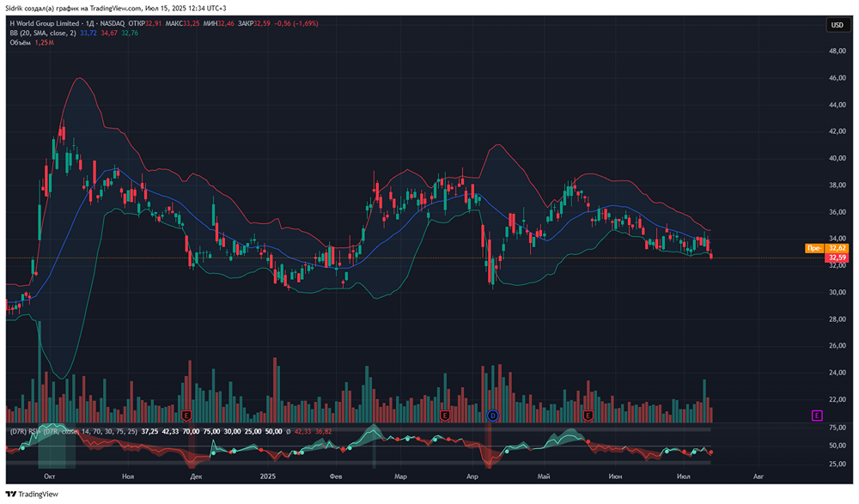Viewport: 859px width, 504px height.
Task: Select the (D7R) RSI+ indicator legend
Action: coord(74,432)
